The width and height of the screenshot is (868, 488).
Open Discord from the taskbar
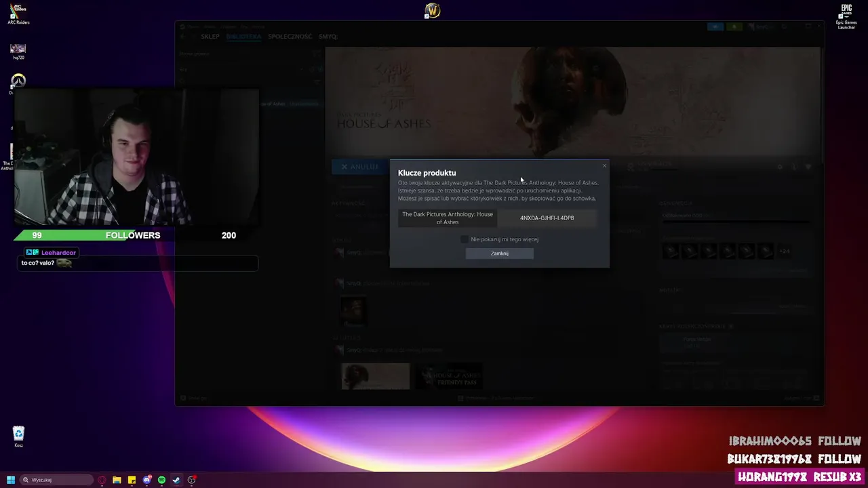click(146, 480)
